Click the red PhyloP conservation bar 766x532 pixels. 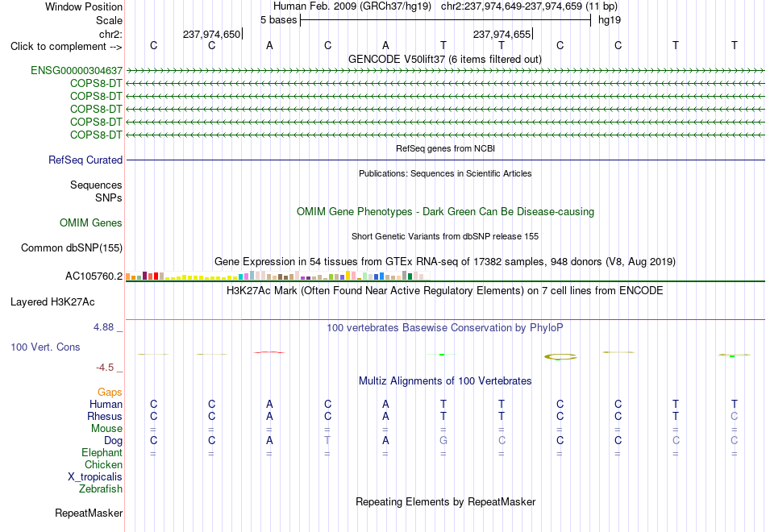click(x=269, y=351)
